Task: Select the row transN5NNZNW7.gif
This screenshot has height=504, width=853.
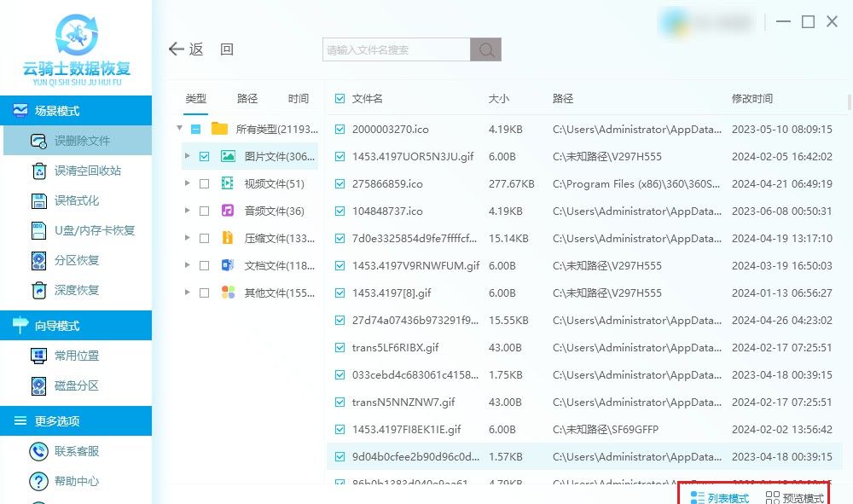Action: coord(585,403)
